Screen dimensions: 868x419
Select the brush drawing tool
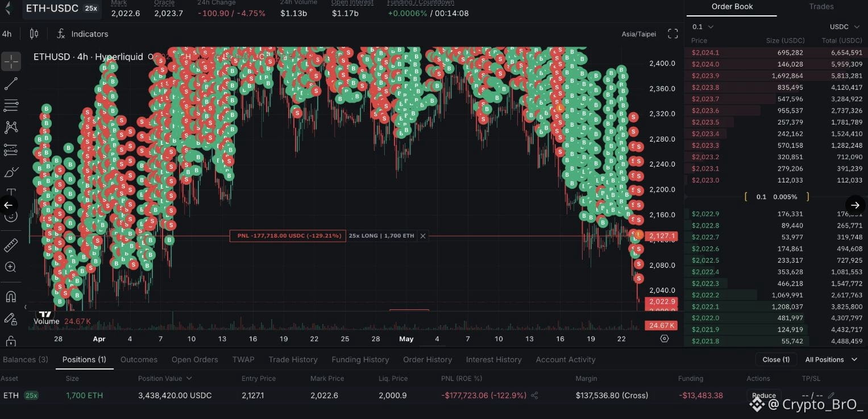[11, 172]
